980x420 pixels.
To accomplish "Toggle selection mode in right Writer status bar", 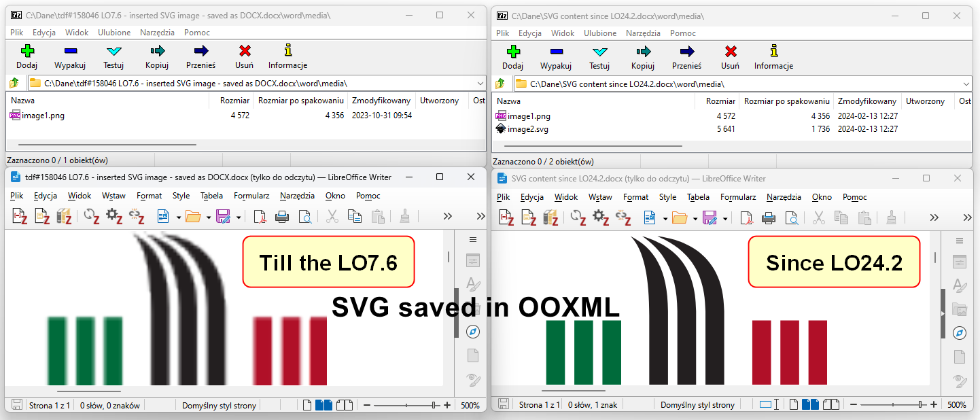I will 769,404.
